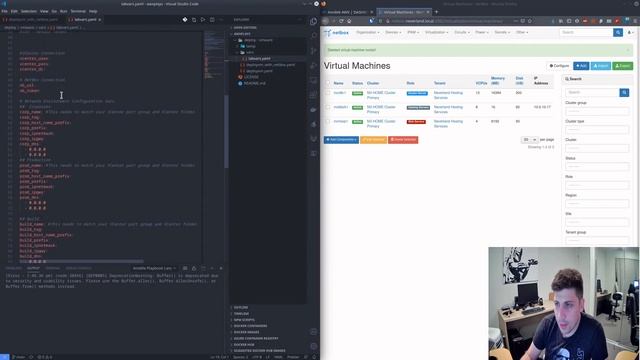Expand the Outline section in Explorer
This screenshot has width=640, height=360.
pyautogui.click(x=241, y=307)
